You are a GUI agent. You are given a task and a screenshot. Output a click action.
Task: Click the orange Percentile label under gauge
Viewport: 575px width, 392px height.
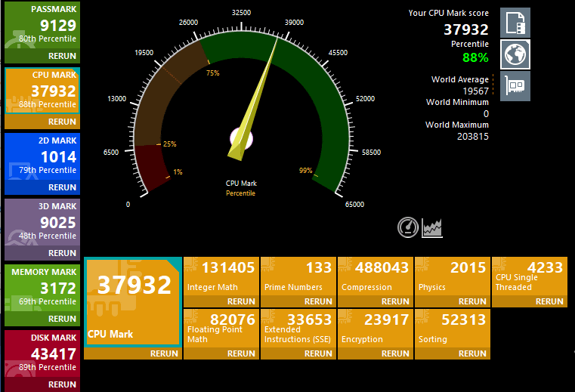tap(240, 193)
